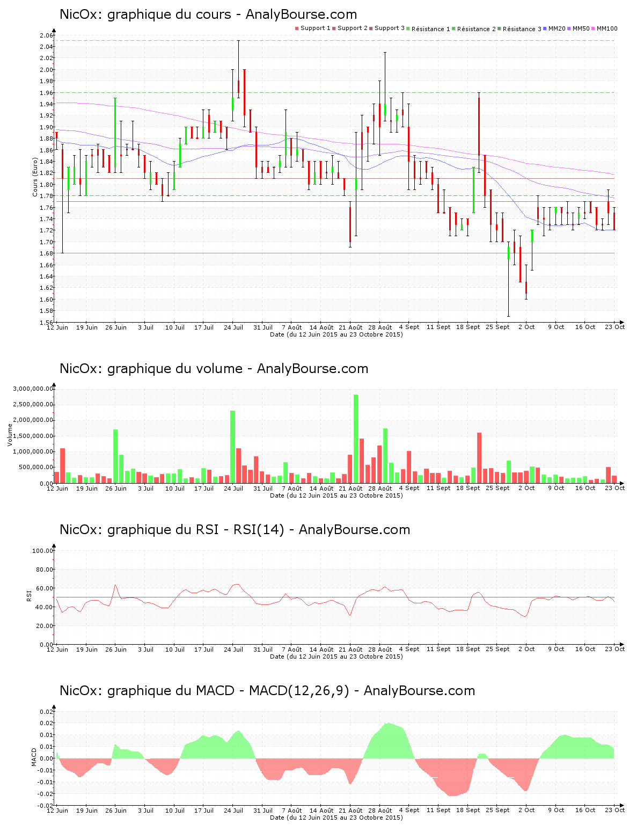Click the 100.00 value on RSI axis
The image size is (644, 832).
[x=43, y=551]
